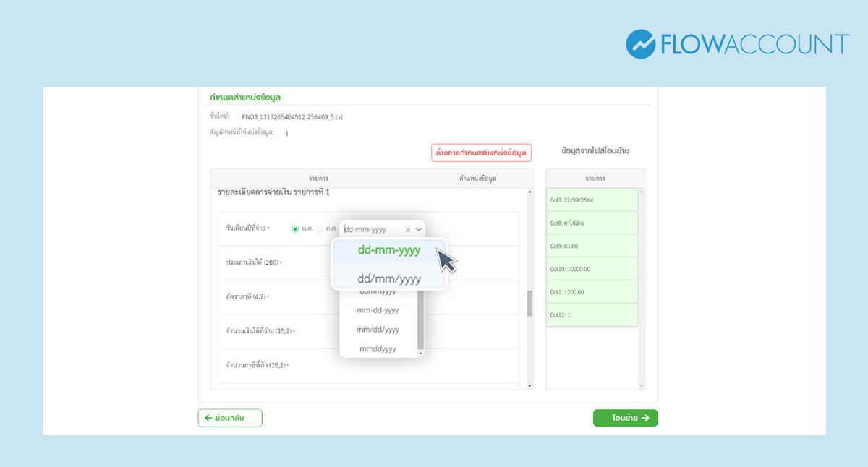Click the date format input field
The image size is (868, 467).
point(372,230)
